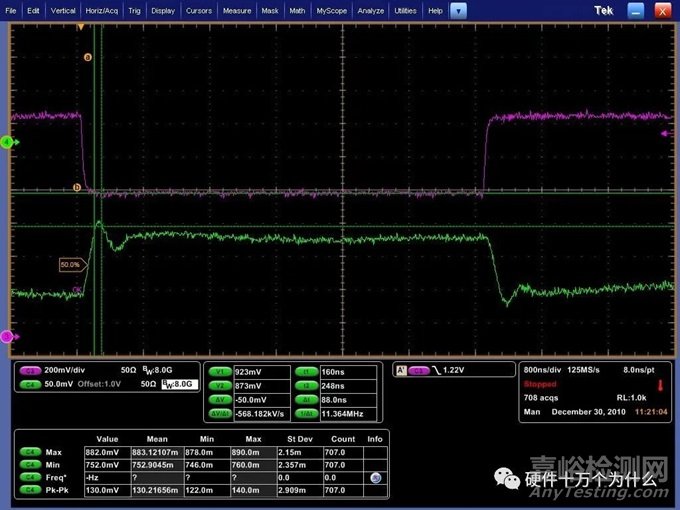The height and width of the screenshot is (510, 680).
Task: Open the MyScope menu
Action: pos(331,10)
